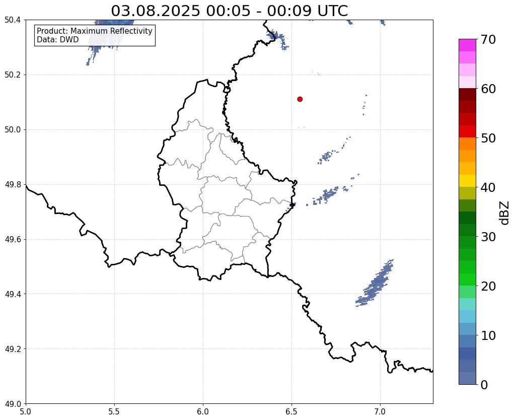Viewport: 515px width, 420px height.
Task: Click the latitude tick label '49.6'
Action: pos(13,239)
